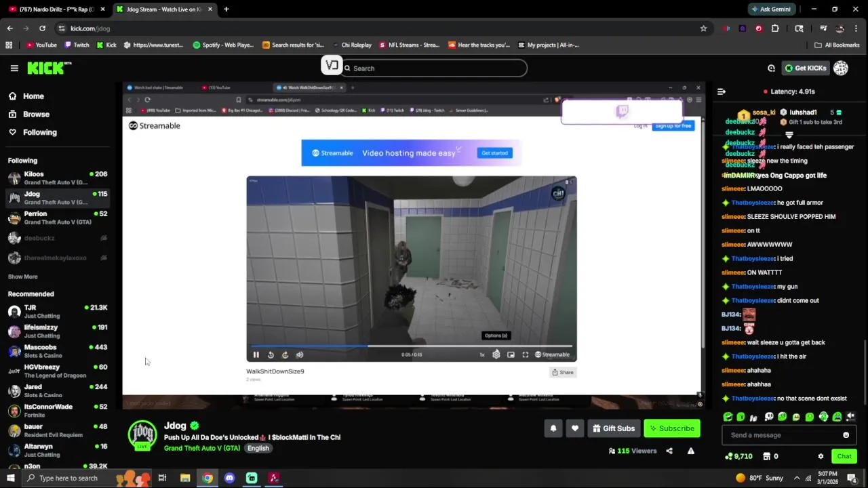The image size is (868, 488).
Task: Click Sign up for free on Streamable
Action: (673, 125)
